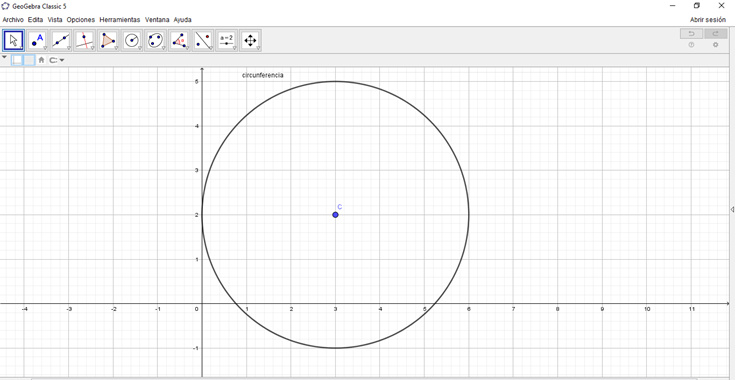Open the toolbar help icon
Screen dimensions: 747x380
(x=691, y=45)
